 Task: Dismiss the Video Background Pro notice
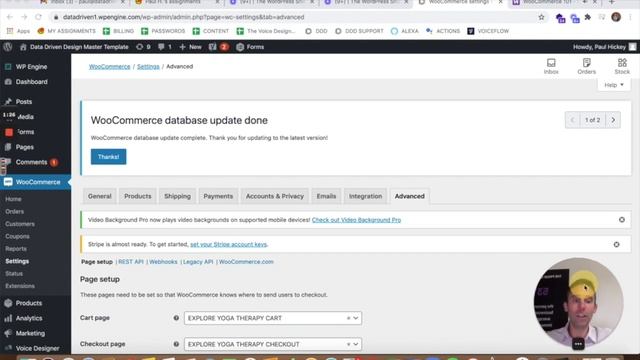tap(622, 220)
